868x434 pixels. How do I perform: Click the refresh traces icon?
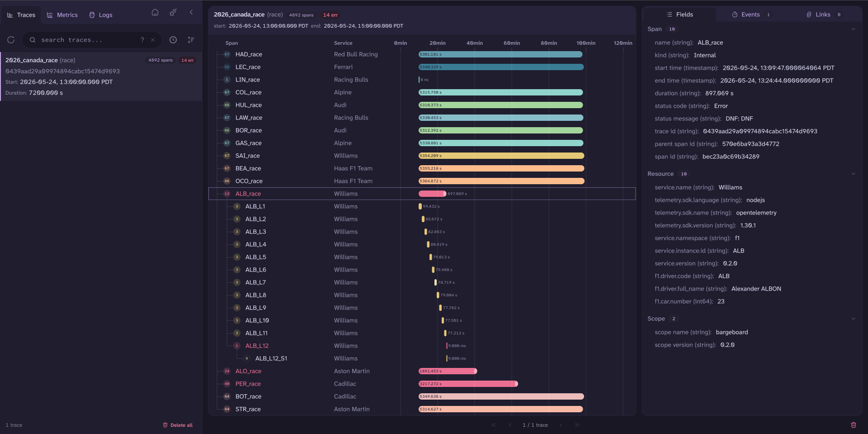pos(11,40)
